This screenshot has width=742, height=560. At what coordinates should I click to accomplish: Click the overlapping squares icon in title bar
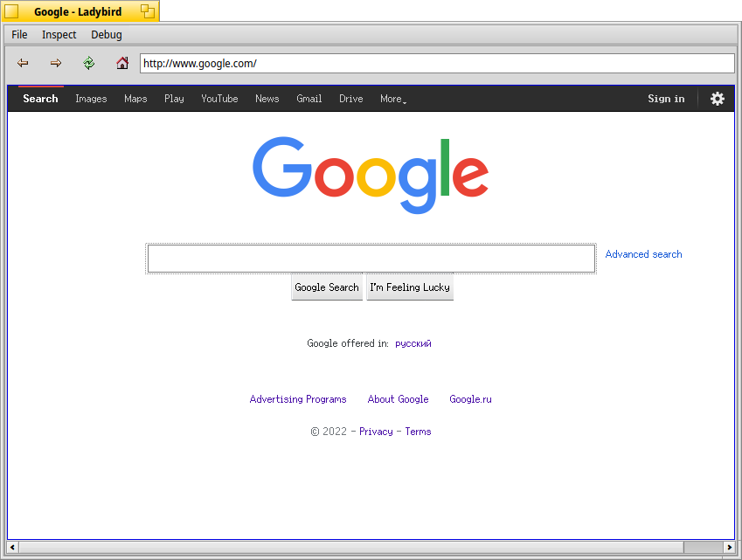pyautogui.click(x=148, y=11)
